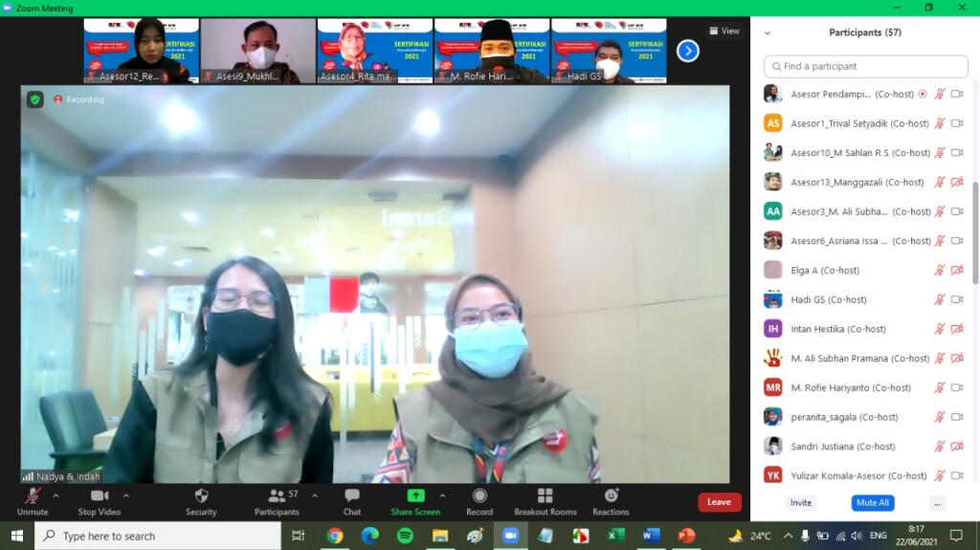Image resolution: width=980 pixels, height=550 pixels.
Task: Click the Task View taskbar icon
Action: pos(299,536)
